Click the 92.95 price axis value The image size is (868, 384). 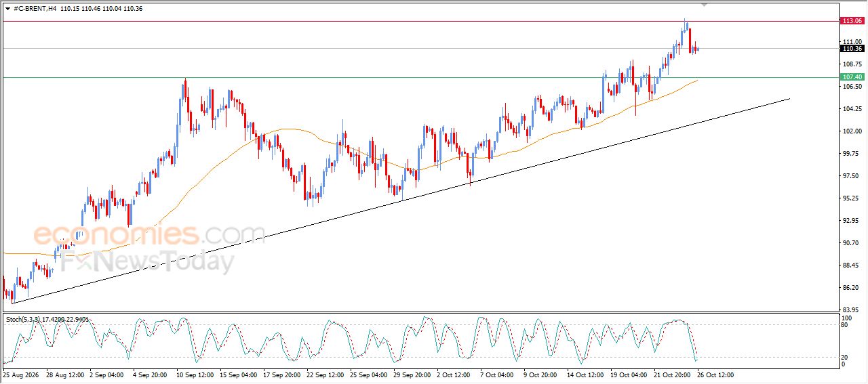[850, 220]
